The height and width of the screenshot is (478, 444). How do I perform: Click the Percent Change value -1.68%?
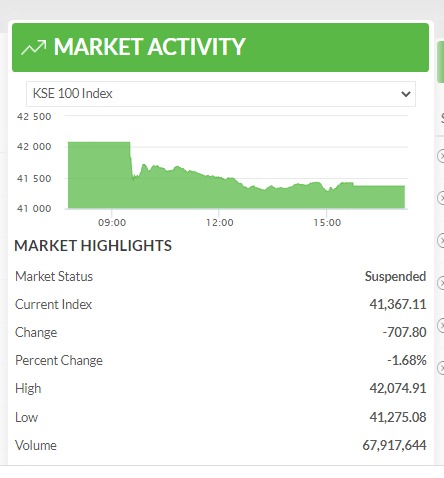click(x=407, y=360)
